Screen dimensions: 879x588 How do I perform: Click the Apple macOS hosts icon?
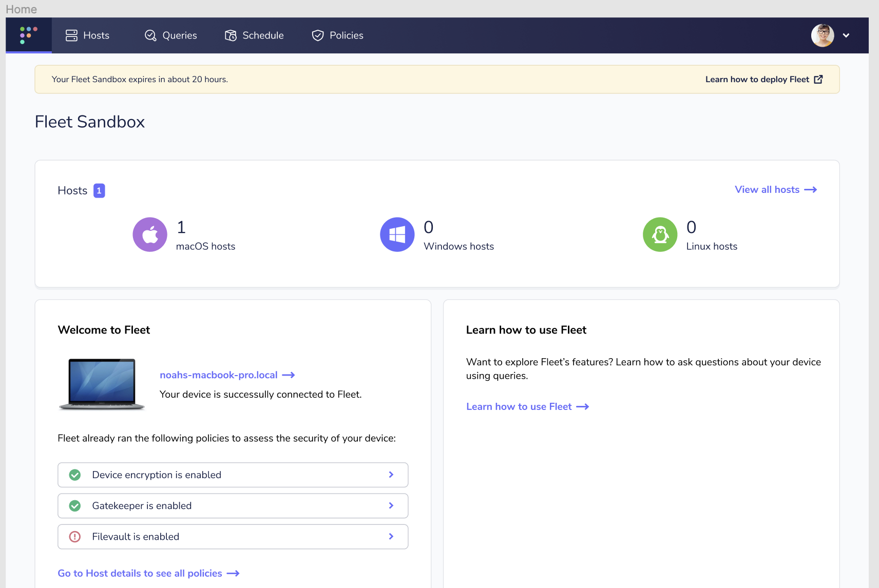[149, 234]
